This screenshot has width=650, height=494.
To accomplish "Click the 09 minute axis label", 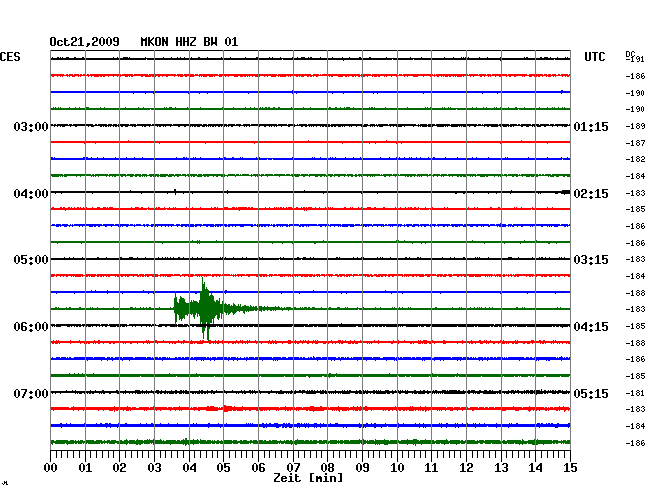I will click(x=362, y=467).
